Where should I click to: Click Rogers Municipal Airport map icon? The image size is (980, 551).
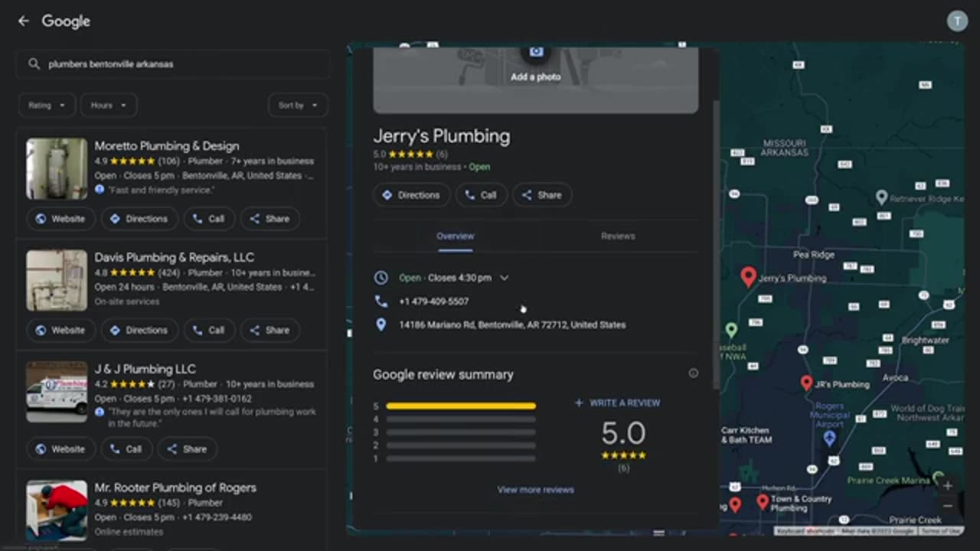click(829, 438)
